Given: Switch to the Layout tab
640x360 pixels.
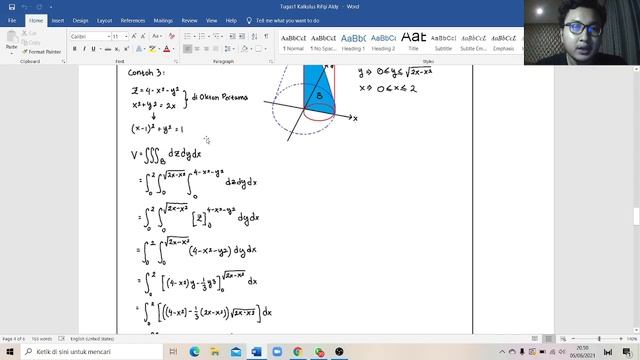Looking at the screenshot, I should (104, 20).
